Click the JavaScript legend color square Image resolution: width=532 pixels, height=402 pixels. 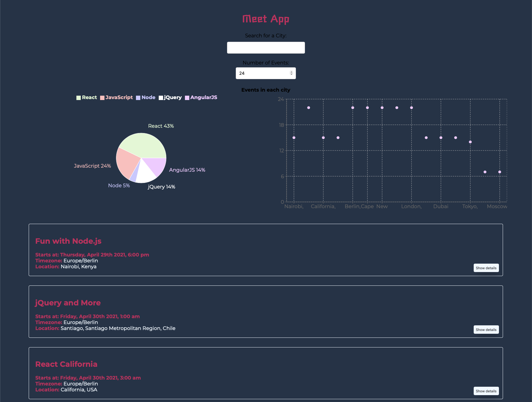pyautogui.click(x=102, y=98)
